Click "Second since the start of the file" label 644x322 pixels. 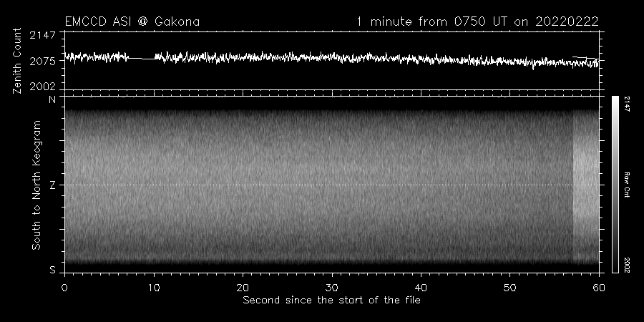(x=331, y=301)
